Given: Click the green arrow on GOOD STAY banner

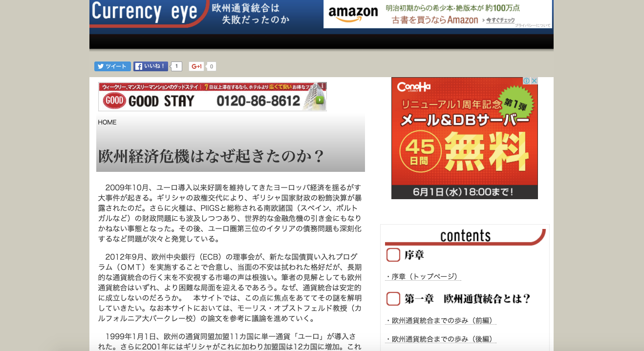Looking at the screenshot, I should point(319,100).
